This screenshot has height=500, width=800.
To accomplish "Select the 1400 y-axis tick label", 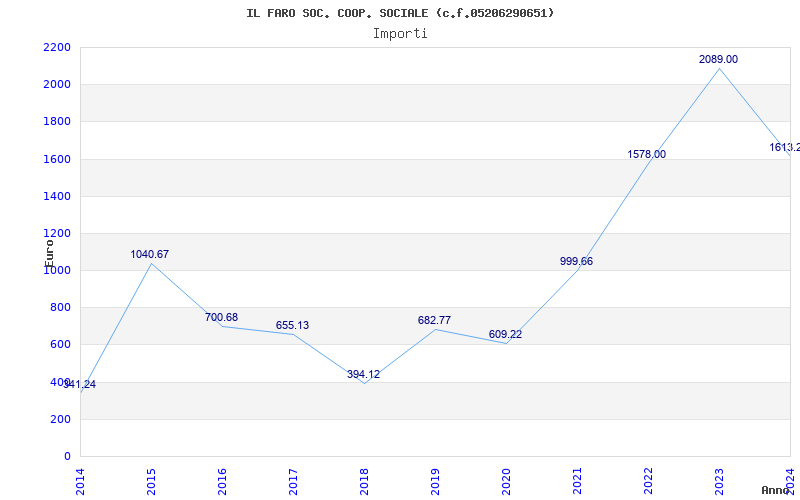I will click(57, 196).
